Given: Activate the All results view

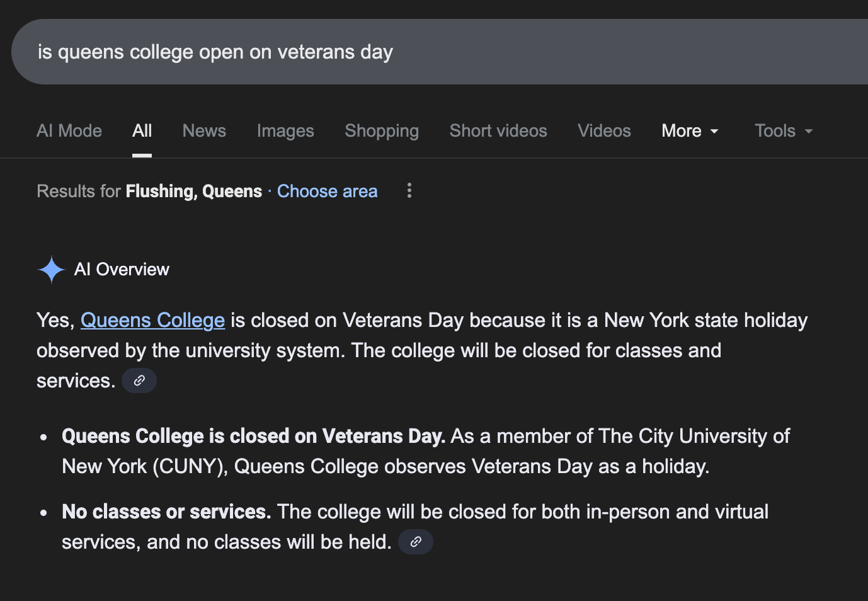Looking at the screenshot, I should click(x=142, y=131).
